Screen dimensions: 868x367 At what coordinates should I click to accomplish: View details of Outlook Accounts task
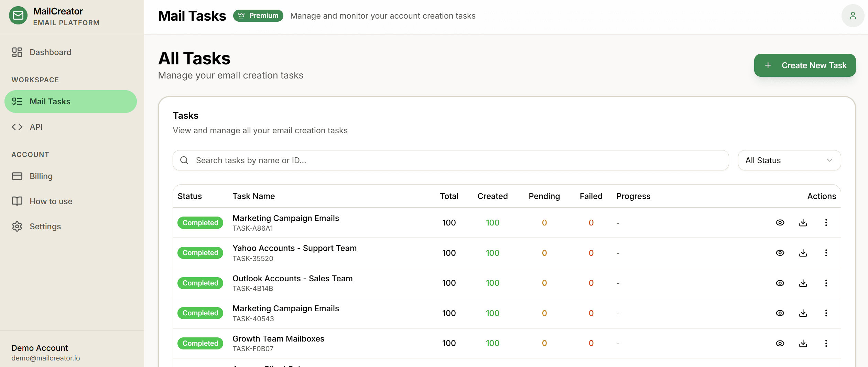780,283
